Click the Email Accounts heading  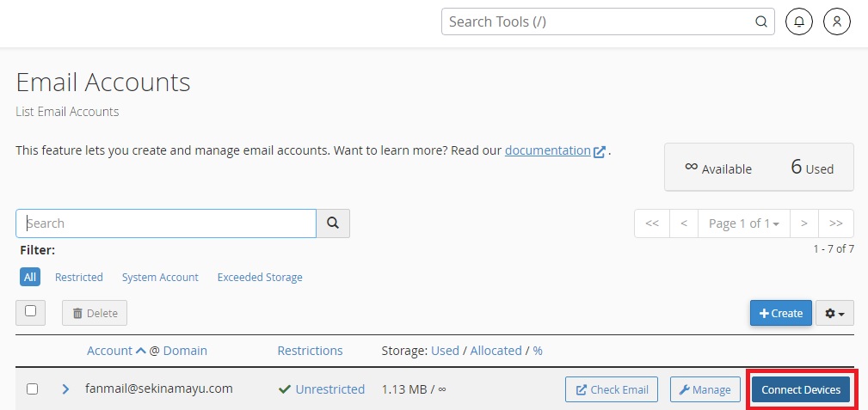tap(103, 83)
